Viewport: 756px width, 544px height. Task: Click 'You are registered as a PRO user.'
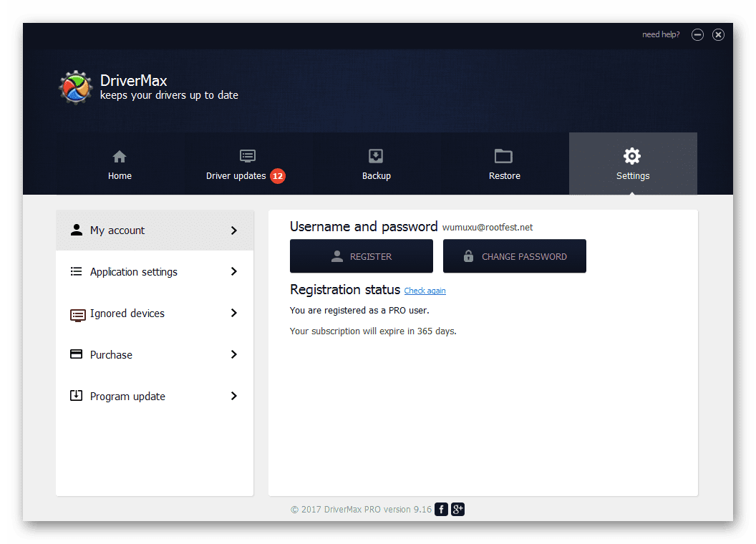pyautogui.click(x=359, y=310)
